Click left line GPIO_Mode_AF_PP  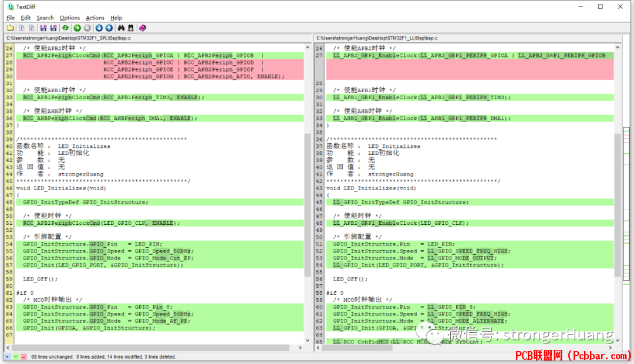pos(160,321)
